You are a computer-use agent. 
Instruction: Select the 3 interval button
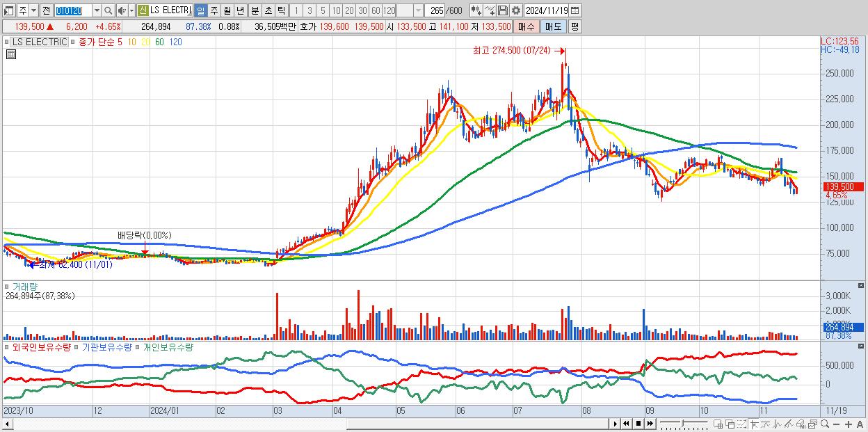tap(310, 10)
